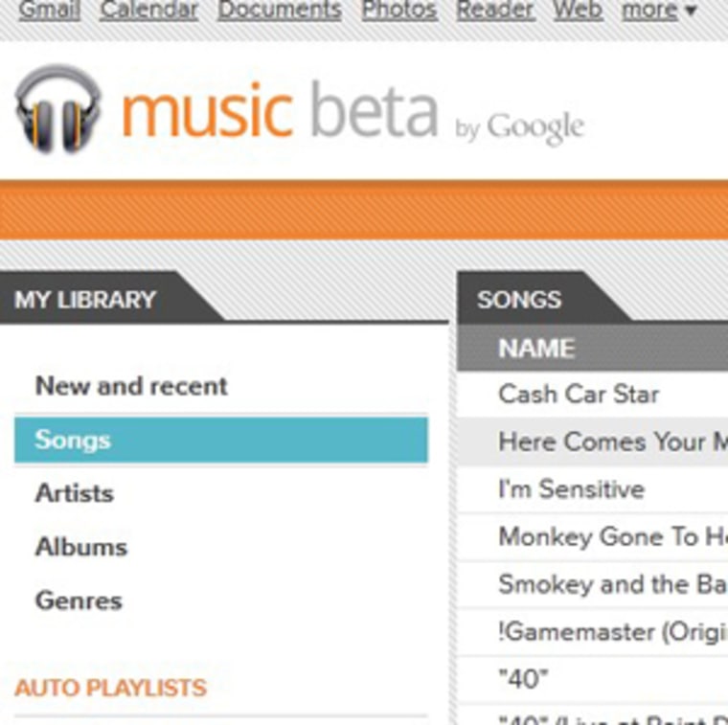The width and height of the screenshot is (728, 725).
Task: Select the song 'I'm Sensitive'
Action: click(x=571, y=488)
